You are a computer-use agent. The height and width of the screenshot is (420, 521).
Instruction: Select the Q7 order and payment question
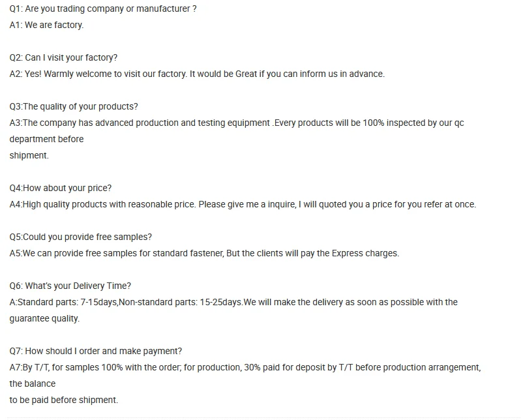(96, 351)
